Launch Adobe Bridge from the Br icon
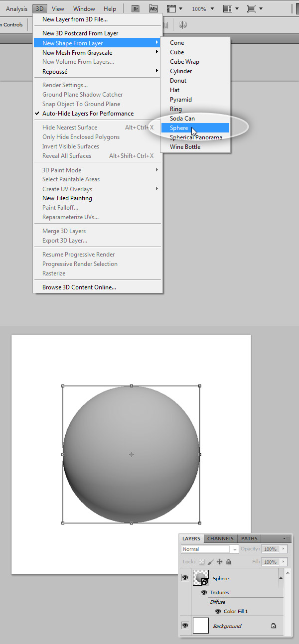This screenshot has width=299, height=644. [135, 8]
